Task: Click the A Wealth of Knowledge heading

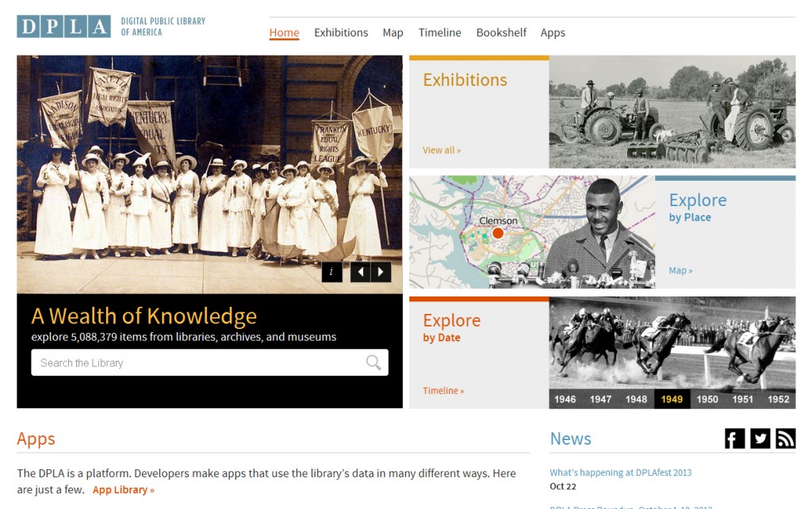Action: [144, 316]
